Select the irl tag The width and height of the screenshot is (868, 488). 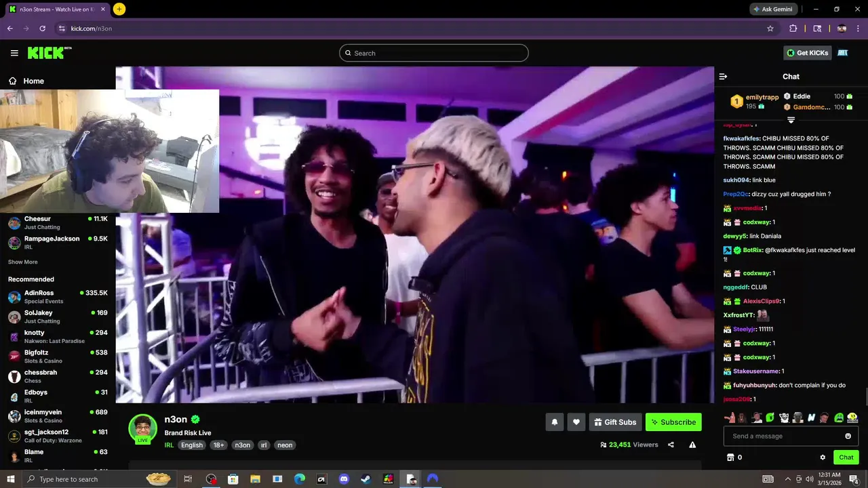click(x=264, y=445)
